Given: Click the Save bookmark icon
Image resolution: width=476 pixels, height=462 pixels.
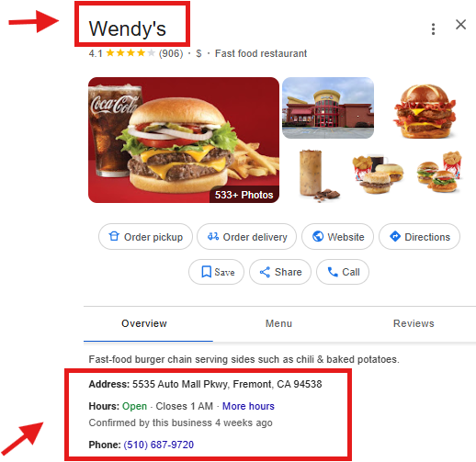Looking at the screenshot, I should (x=206, y=272).
